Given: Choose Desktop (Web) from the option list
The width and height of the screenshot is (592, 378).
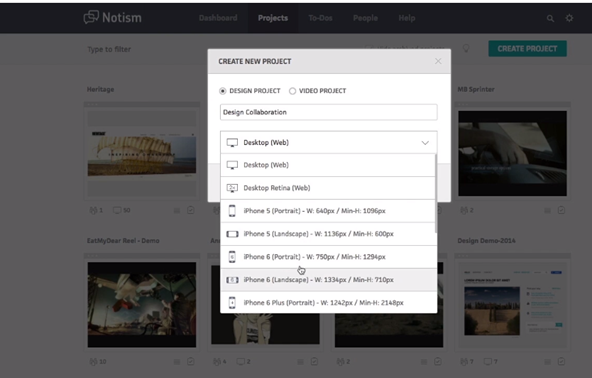Looking at the screenshot, I should [328, 165].
